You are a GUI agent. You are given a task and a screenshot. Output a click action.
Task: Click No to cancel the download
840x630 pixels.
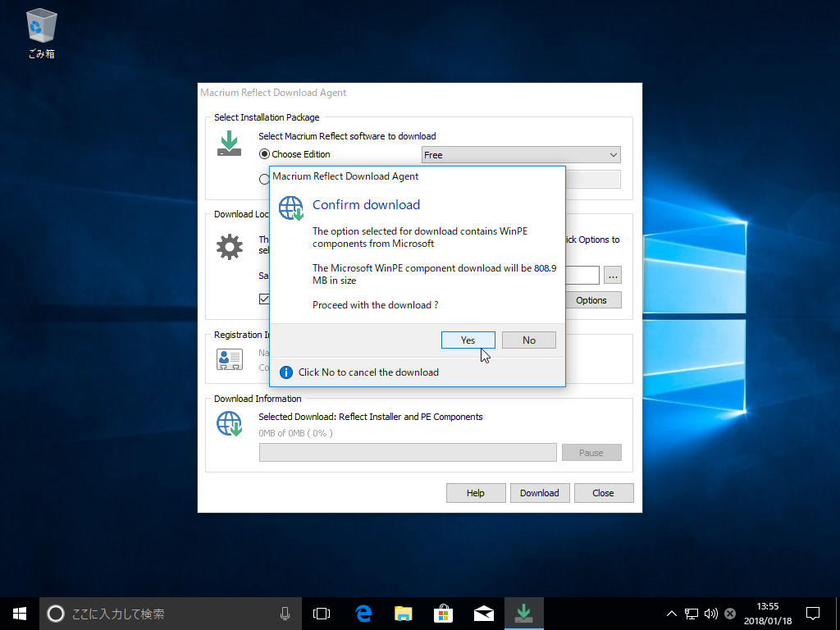(x=529, y=340)
